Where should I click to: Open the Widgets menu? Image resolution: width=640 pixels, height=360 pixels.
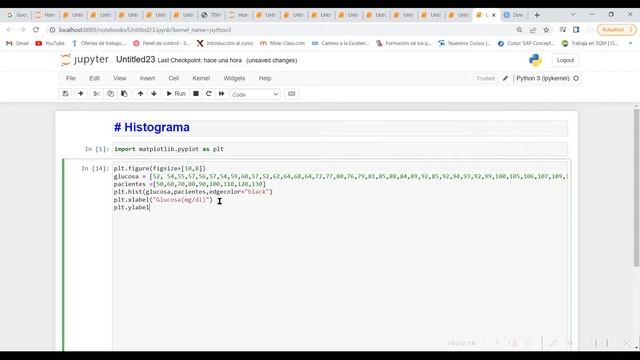[234, 78]
